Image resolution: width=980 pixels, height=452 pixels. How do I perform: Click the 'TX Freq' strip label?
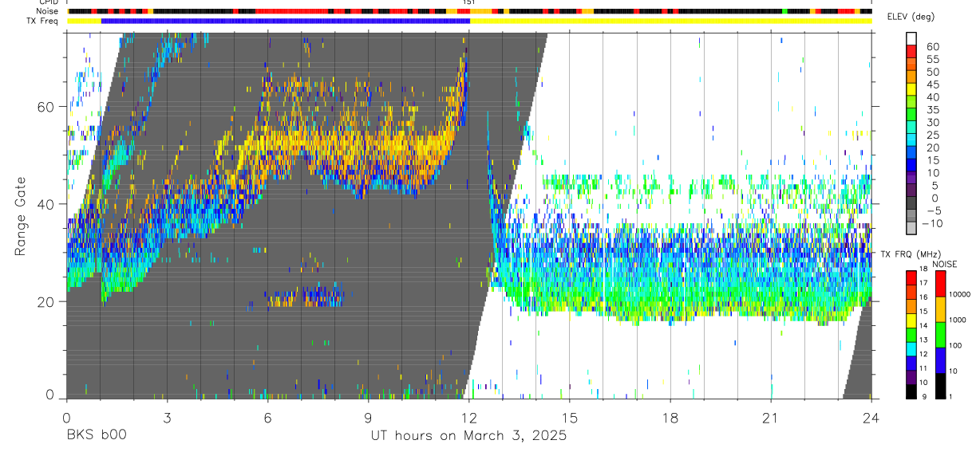tap(42, 21)
